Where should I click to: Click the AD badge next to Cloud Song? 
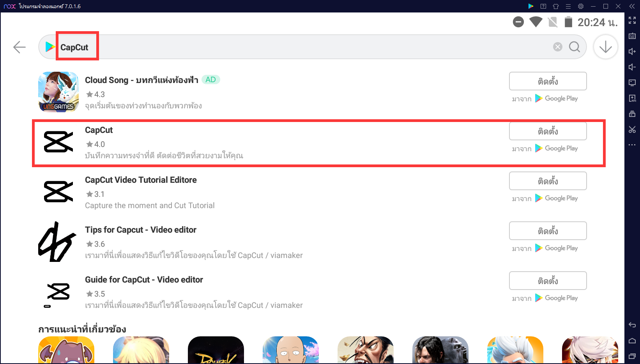tap(211, 80)
